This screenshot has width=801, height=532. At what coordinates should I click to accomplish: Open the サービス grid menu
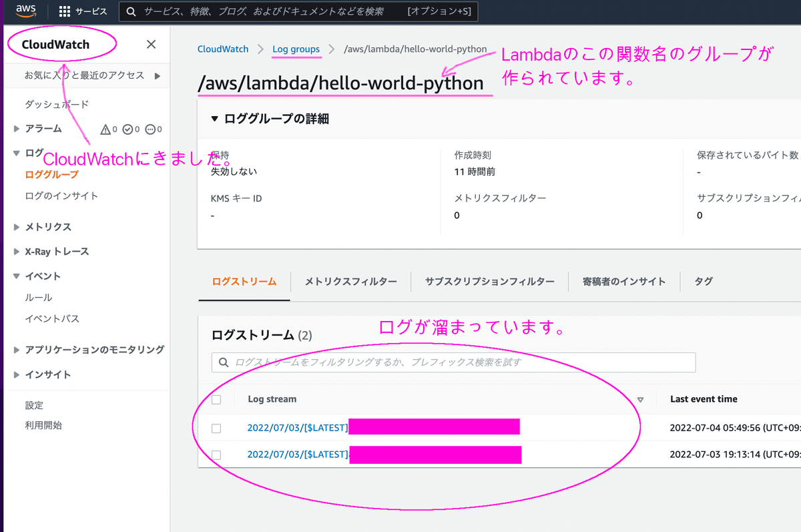(x=83, y=11)
